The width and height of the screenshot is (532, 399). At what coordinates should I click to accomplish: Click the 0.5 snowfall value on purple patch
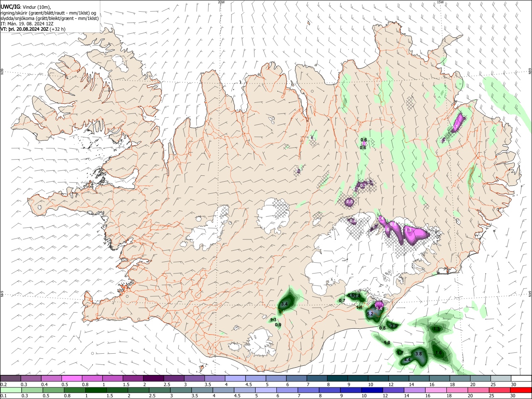[350, 202]
